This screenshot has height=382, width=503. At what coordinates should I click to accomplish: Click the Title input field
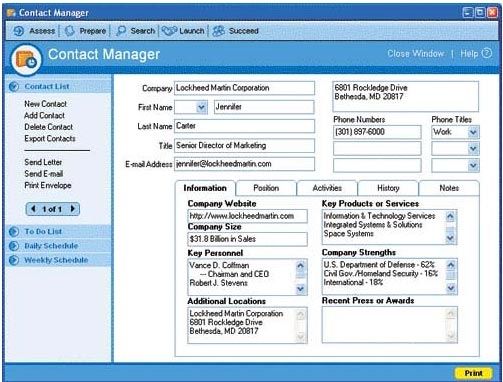tap(244, 146)
